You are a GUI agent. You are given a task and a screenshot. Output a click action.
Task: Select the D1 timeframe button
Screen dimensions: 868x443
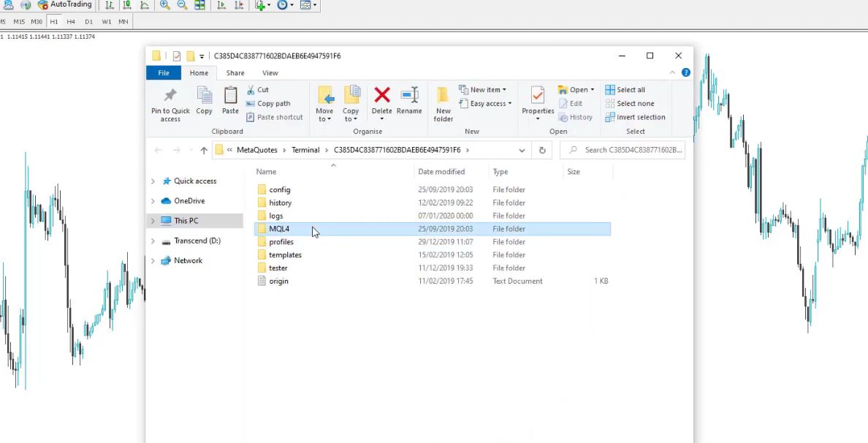[x=88, y=22]
